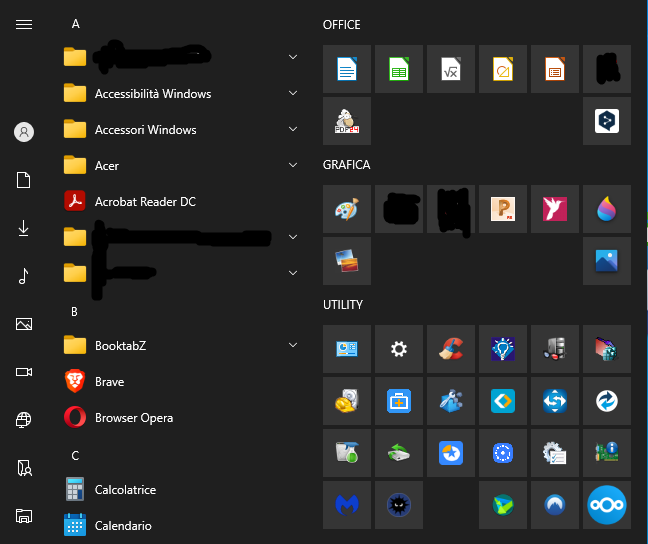Expand the Acer folder chevron
This screenshot has width=648, height=544.
click(293, 165)
